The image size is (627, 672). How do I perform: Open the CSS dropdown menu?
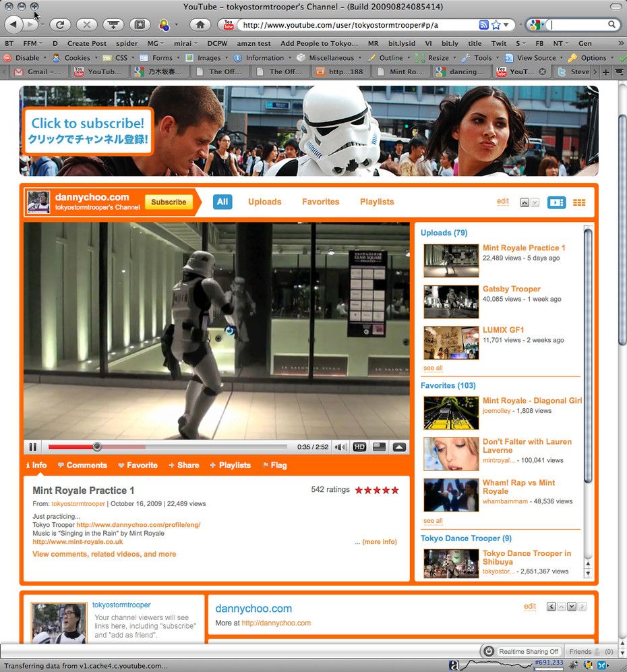point(119,58)
